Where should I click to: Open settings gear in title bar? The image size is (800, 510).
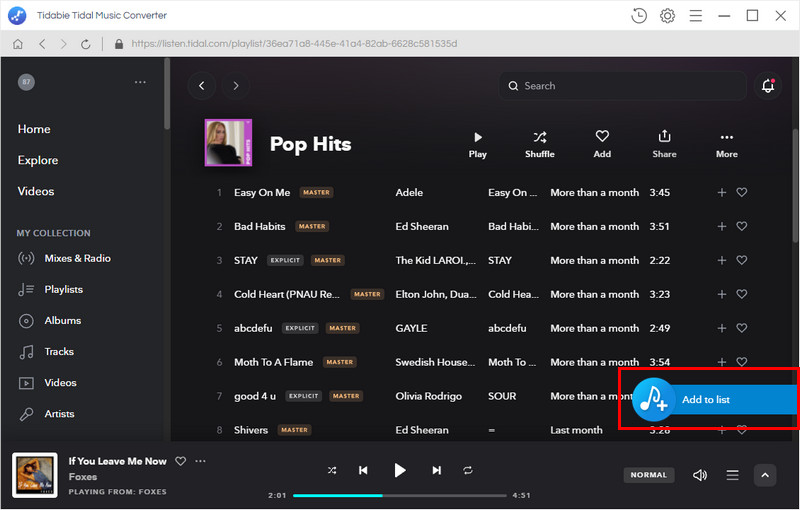point(667,16)
